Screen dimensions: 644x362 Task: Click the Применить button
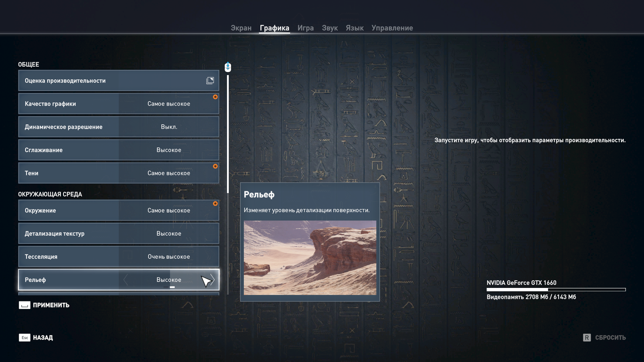click(51, 305)
